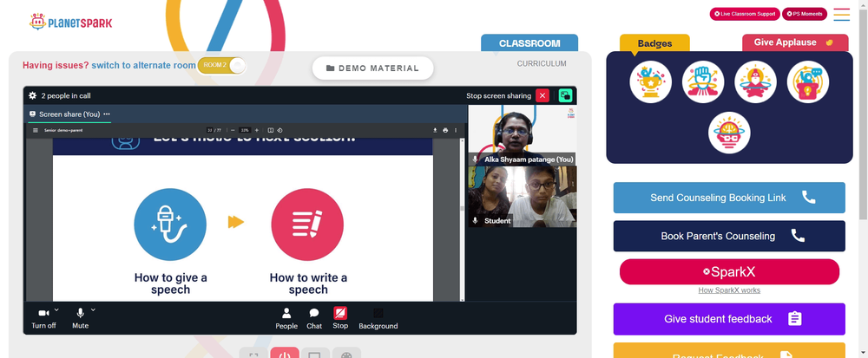This screenshot has width=868, height=358.
Task: Award the speaker podium badge
Action: click(807, 81)
